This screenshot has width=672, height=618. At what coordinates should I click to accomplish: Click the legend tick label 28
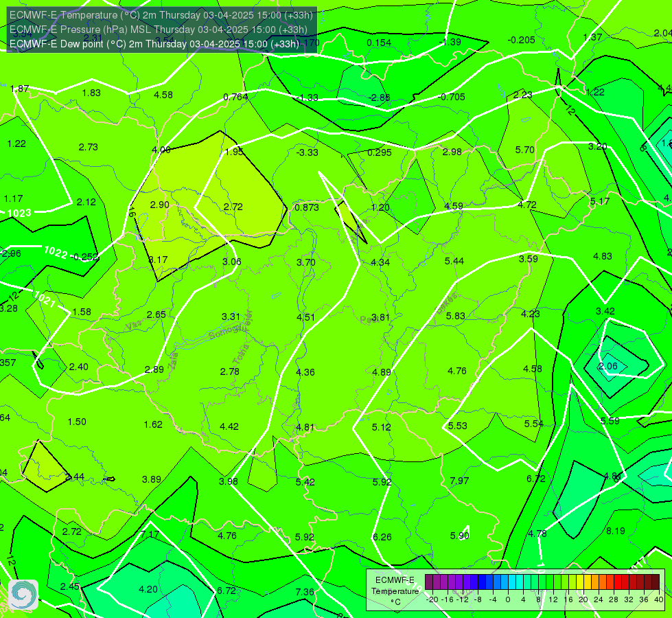pos(613,599)
